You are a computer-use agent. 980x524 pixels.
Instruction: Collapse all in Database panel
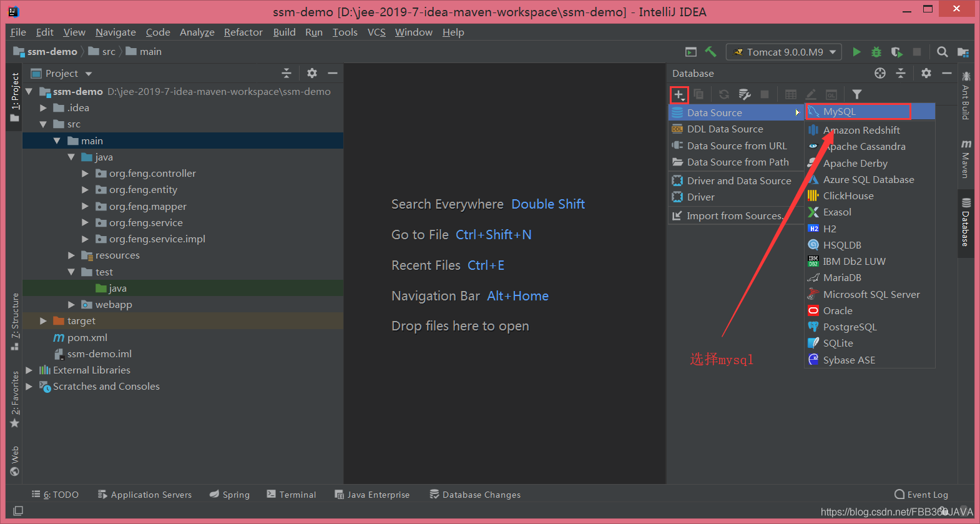point(901,73)
